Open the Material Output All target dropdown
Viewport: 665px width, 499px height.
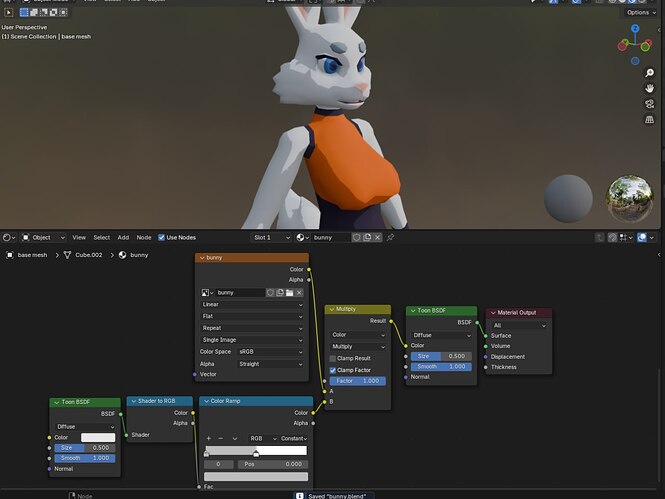click(x=519, y=326)
